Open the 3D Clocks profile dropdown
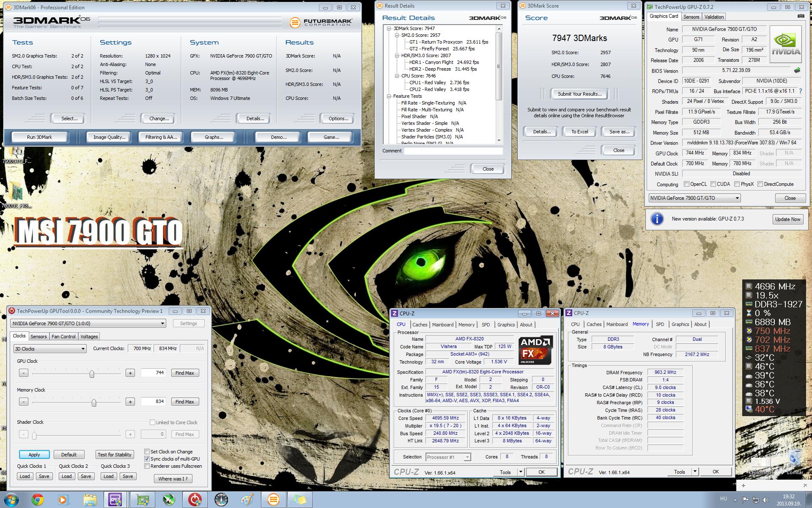The height and width of the screenshot is (508, 812). [50, 348]
